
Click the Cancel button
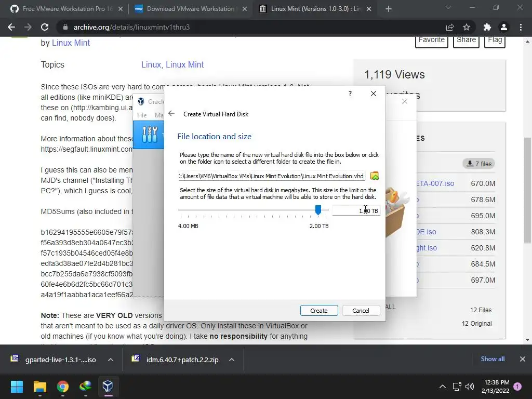(361, 311)
